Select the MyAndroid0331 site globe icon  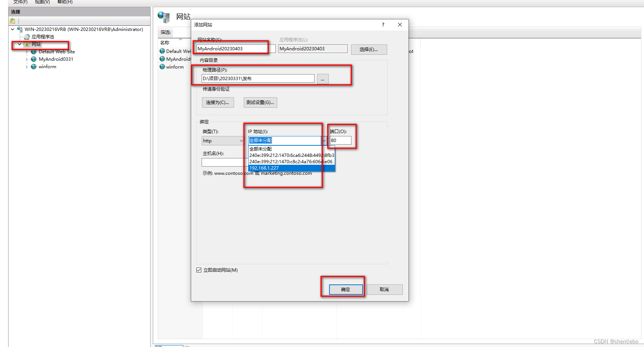[x=34, y=59]
